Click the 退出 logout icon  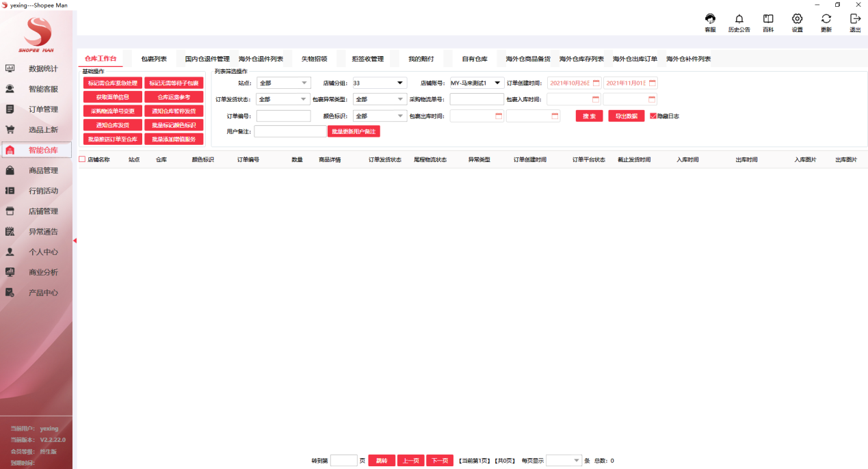pos(854,21)
